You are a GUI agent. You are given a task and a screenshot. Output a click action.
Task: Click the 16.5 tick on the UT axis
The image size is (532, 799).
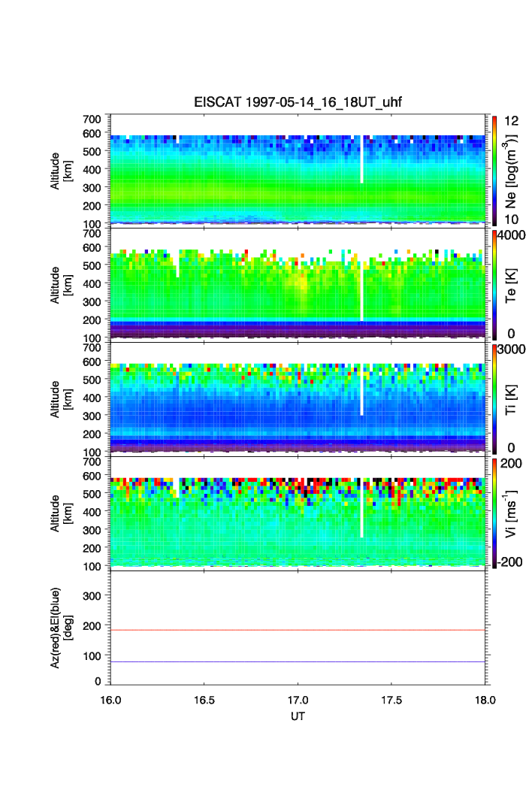pos(204,700)
